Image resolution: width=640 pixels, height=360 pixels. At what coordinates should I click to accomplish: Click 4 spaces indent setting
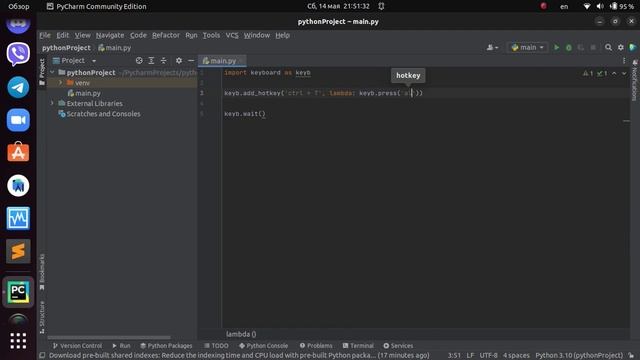(x=516, y=356)
